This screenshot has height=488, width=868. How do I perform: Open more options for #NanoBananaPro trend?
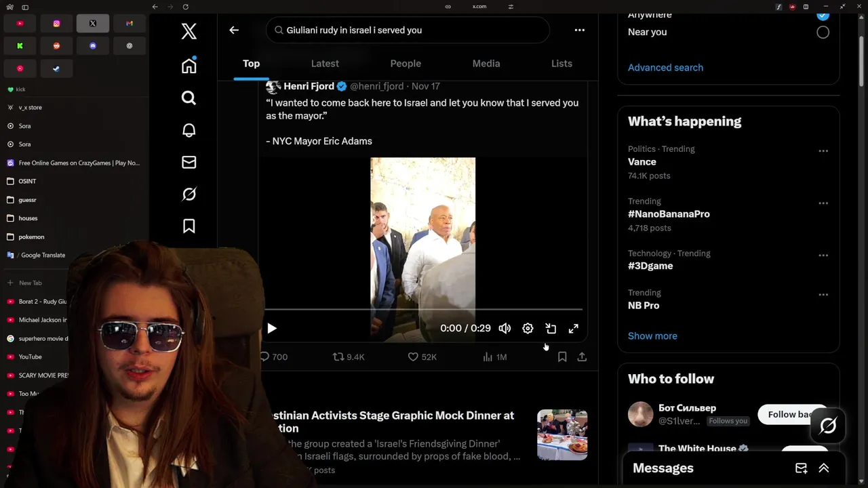(x=823, y=203)
